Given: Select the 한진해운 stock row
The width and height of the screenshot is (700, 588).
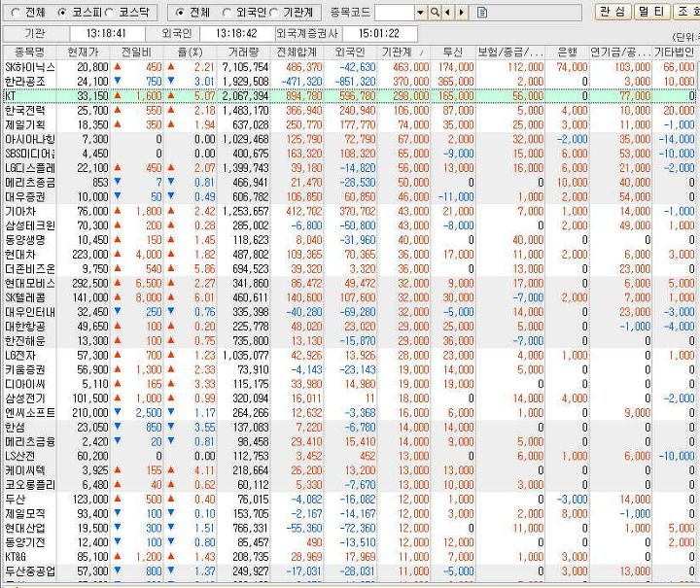Looking at the screenshot, I should [350, 341].
